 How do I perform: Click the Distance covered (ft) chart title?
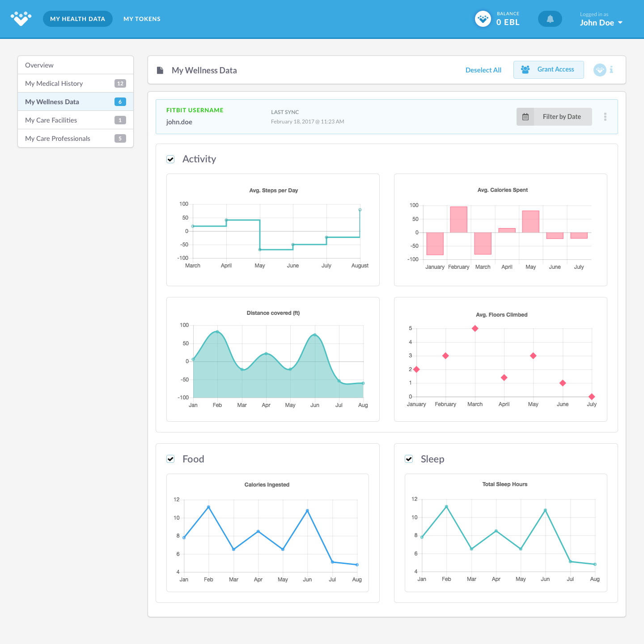pos(273,313)
